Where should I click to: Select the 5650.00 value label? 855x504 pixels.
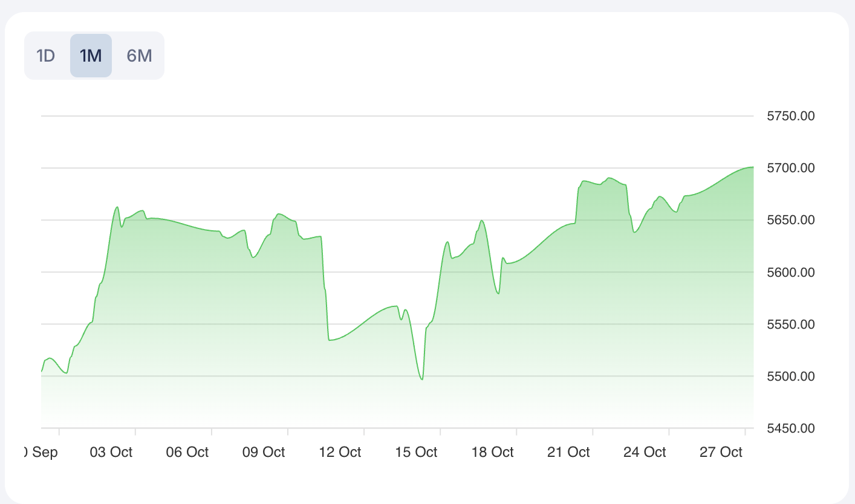pyautogui.click(x=790, y=220)
